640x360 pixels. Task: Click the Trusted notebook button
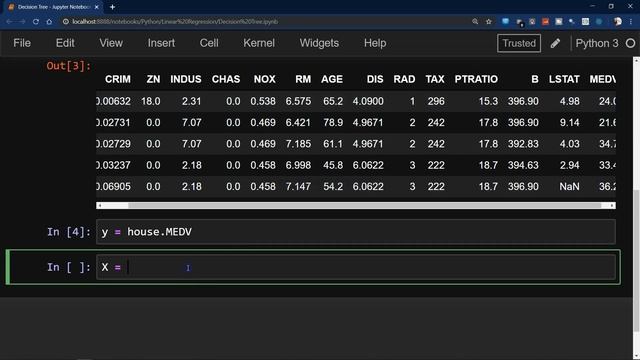[519, 43]
